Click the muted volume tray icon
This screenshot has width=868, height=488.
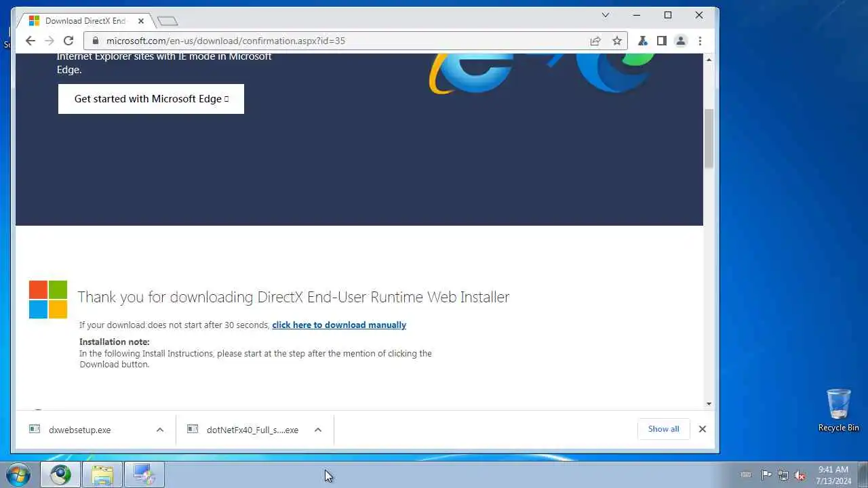(x=800, y=475)
